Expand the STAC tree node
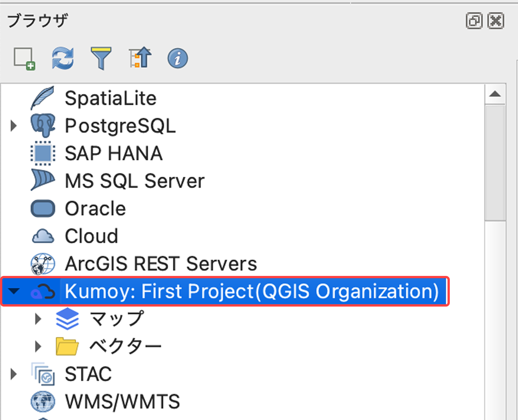 (x=14, y=374)
